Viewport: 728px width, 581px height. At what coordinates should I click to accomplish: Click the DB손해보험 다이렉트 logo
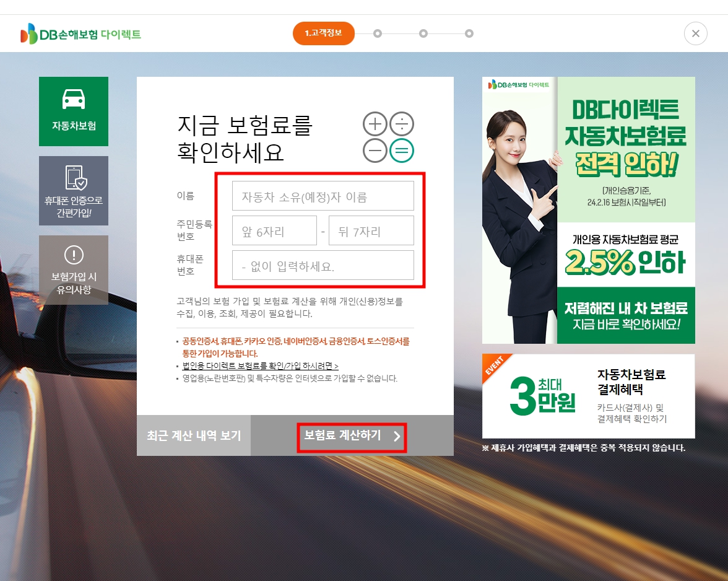point(80,34)
